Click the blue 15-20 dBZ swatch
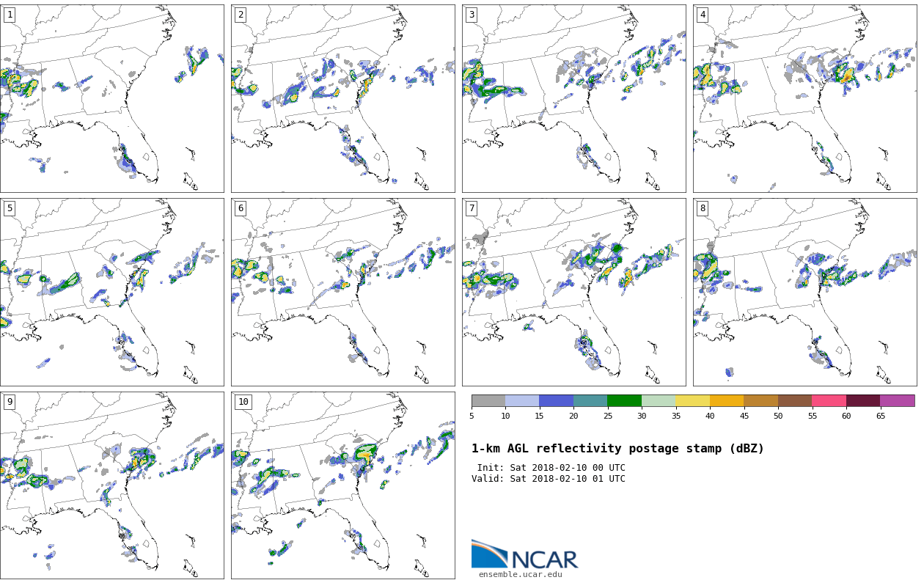Screen dimensions: 924x580 pos(557,400)
